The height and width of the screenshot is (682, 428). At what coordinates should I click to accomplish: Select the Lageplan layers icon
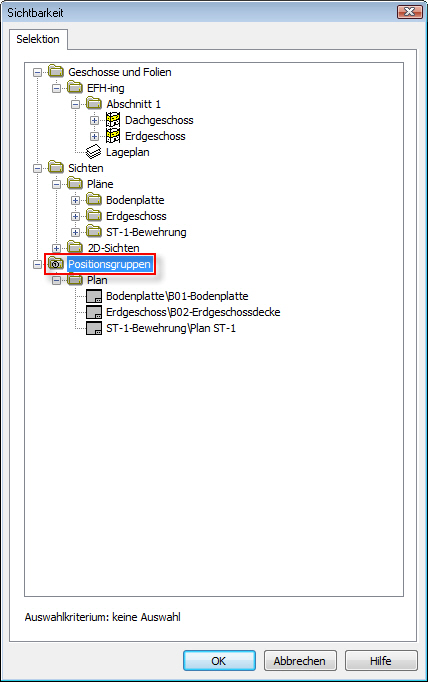coord(94,152)
